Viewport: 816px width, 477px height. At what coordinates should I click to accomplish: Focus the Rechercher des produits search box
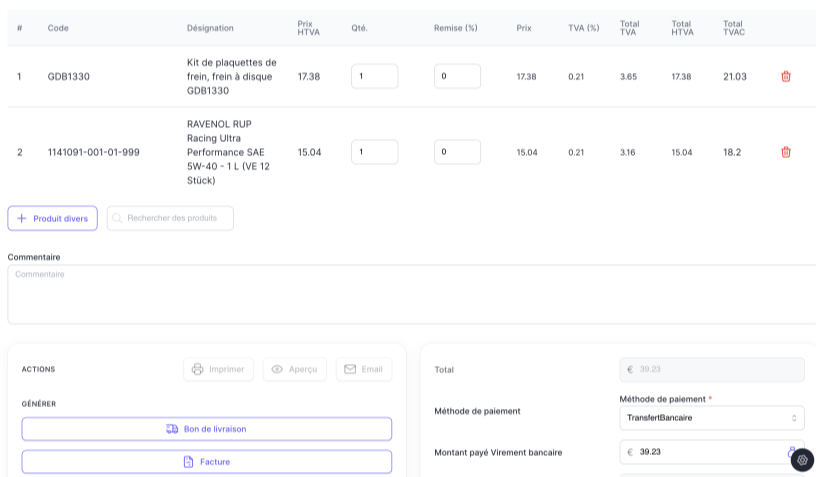coord(171,218)
